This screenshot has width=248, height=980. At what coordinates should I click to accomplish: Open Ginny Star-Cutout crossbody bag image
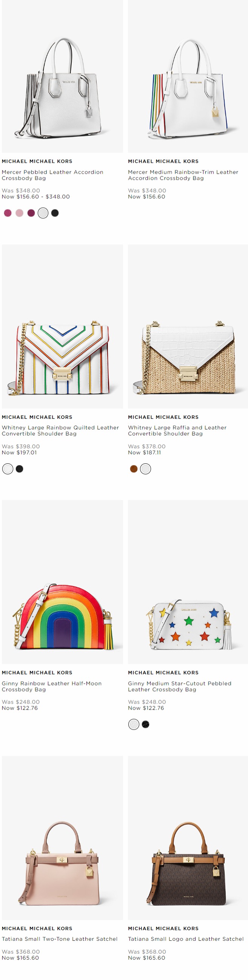[x=188, y=582]
